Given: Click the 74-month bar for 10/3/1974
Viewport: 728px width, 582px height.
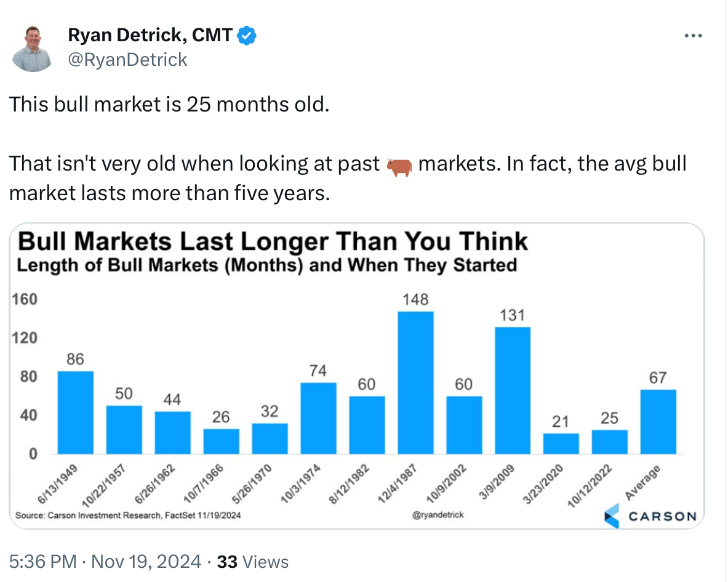Looking at the screenshot, I should [x=318, y=418].
